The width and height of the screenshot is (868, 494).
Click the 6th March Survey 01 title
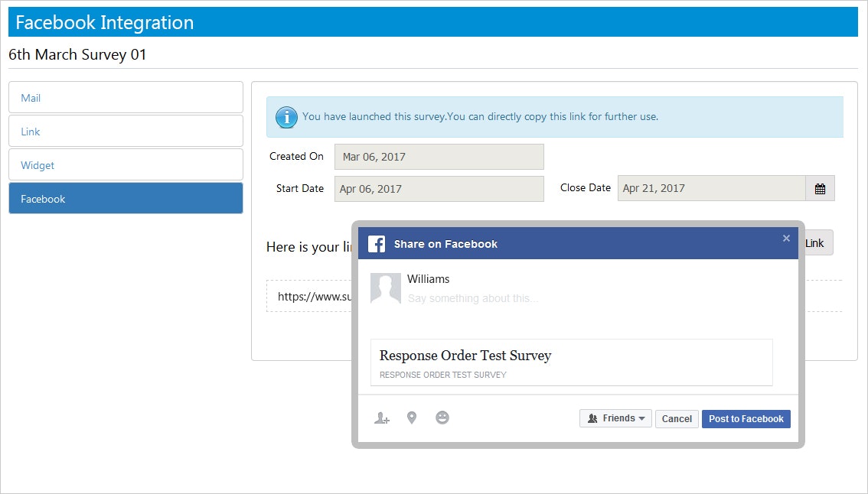click(x=77, y=55)
